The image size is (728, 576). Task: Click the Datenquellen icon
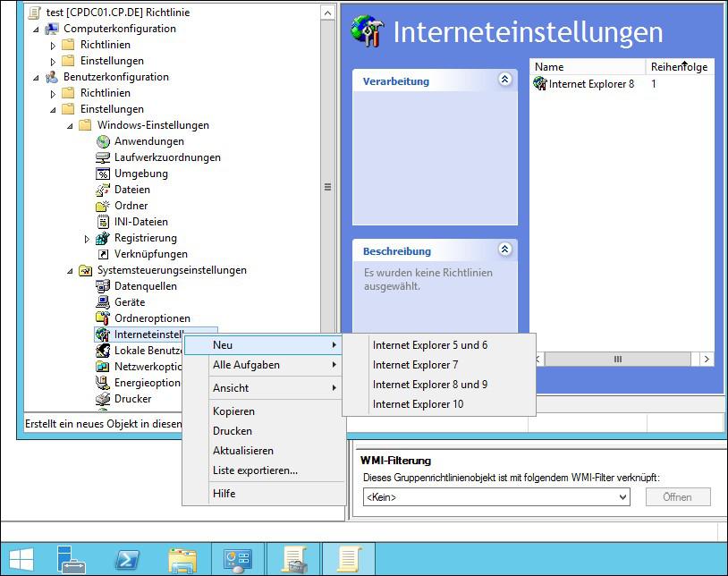(103, 286)
